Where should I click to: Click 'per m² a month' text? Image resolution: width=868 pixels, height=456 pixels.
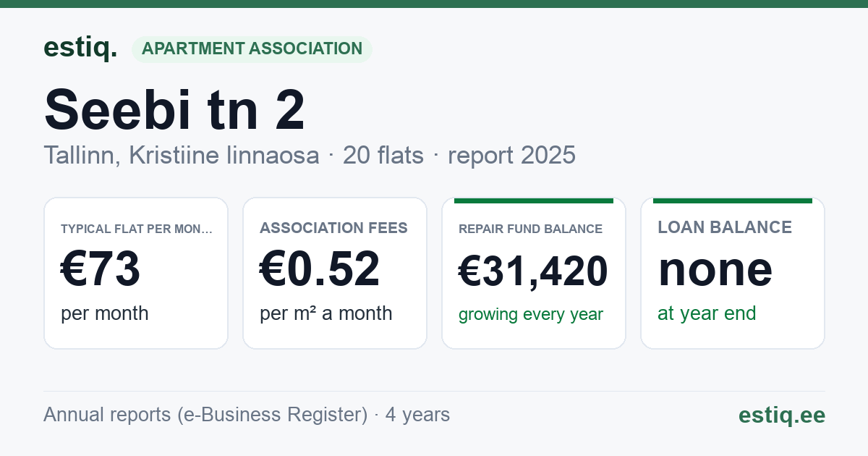tap(326, 313)
